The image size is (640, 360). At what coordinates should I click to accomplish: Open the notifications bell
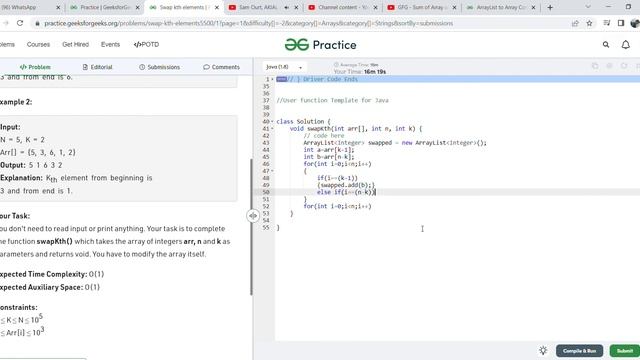click(x=625, y=45)
